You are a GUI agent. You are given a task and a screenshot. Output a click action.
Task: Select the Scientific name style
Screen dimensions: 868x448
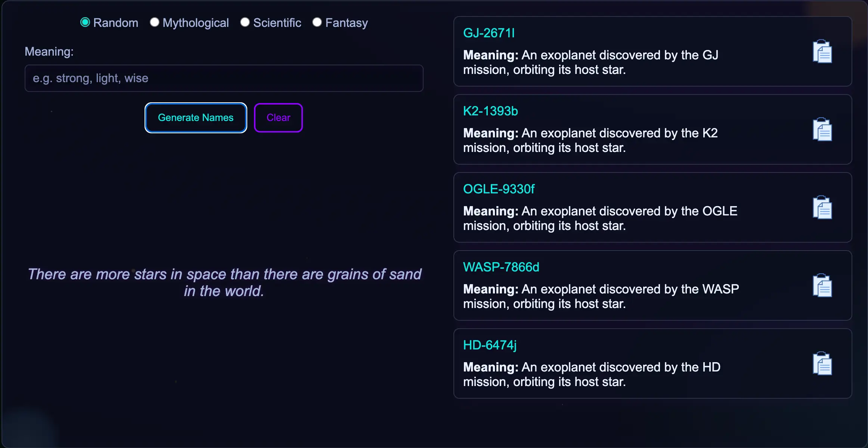click(245, 22)
